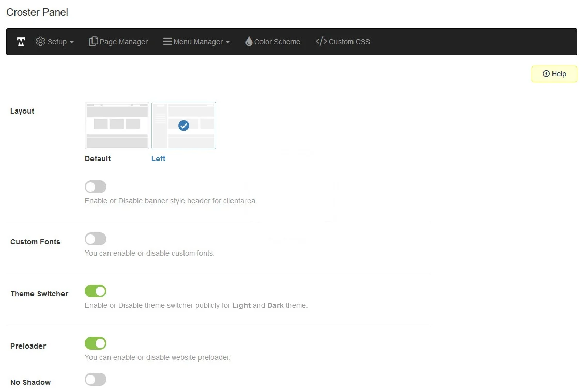Disable the Theme Switcher toggle
584x392 pixels.
click(96, 291)
